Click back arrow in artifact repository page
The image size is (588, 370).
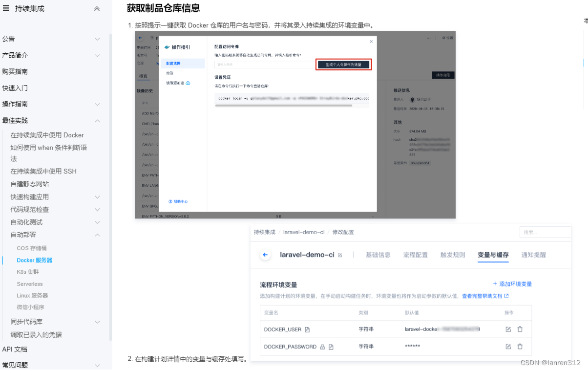(140, 38)
